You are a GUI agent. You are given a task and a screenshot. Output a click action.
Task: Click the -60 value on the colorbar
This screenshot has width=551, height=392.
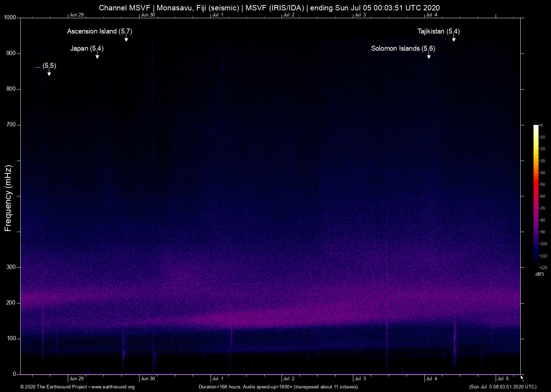pos(542,196)
